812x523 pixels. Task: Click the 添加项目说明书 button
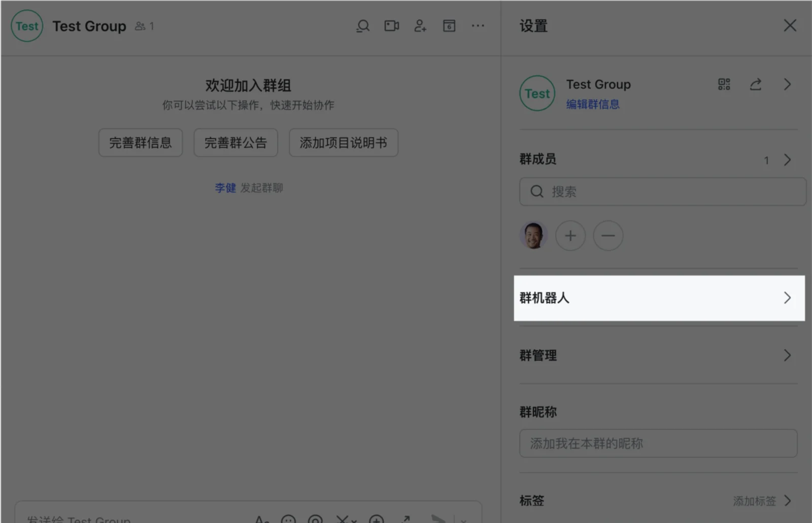tap(344, 143)
